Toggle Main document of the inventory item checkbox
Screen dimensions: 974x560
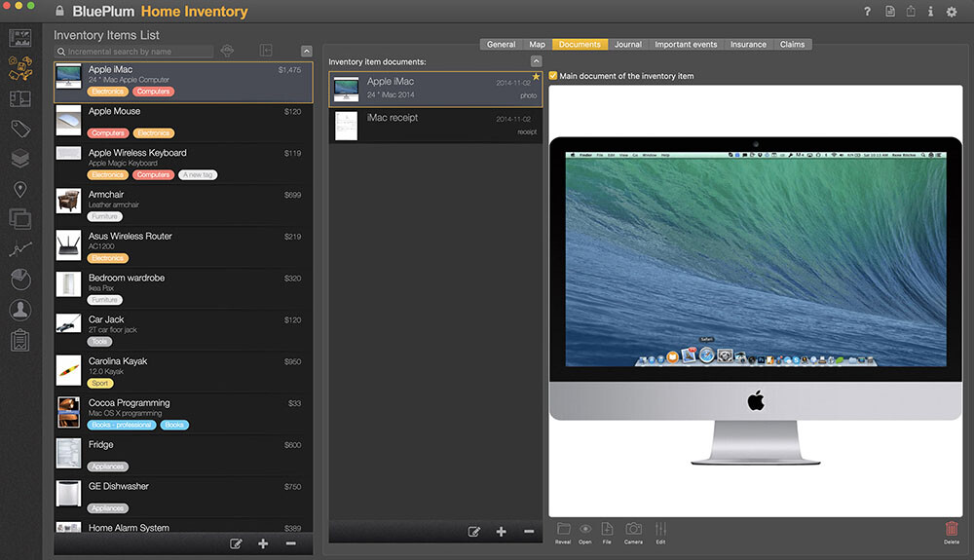click(553, 76)
